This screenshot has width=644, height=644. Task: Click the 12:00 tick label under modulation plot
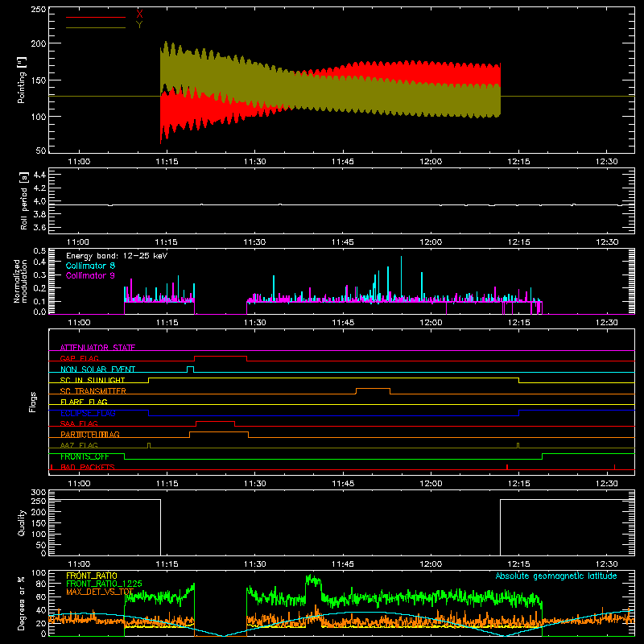431,323
